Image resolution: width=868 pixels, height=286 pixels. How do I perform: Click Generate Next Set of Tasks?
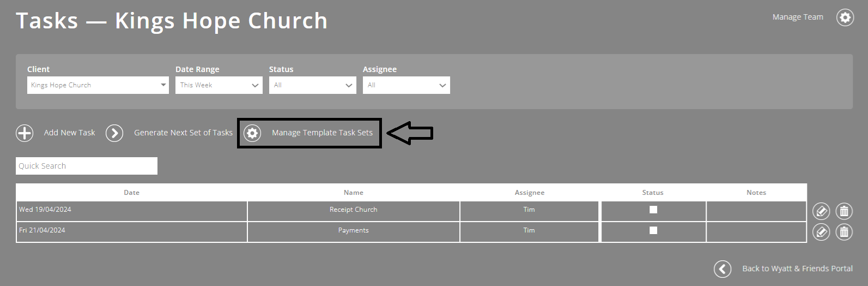point(183,133)
